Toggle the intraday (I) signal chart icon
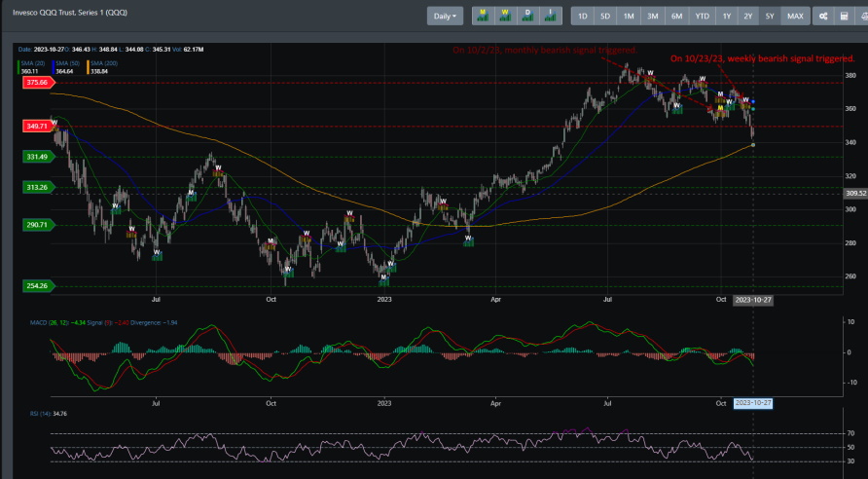 pyautogui.click(x=550, y=16)
